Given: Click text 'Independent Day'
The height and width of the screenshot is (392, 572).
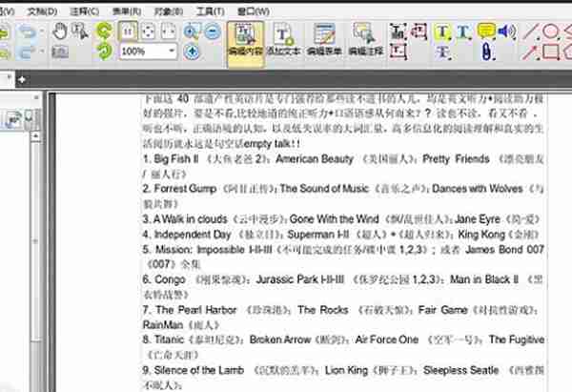Looking at the screenshot, I should click(193, 235).
